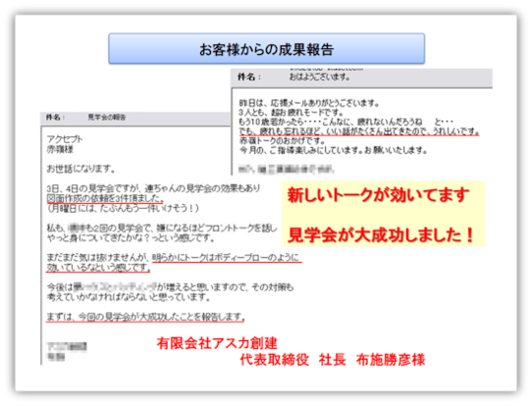Click the お客様からの成果報告 title banner

click(x=266, y=48)
